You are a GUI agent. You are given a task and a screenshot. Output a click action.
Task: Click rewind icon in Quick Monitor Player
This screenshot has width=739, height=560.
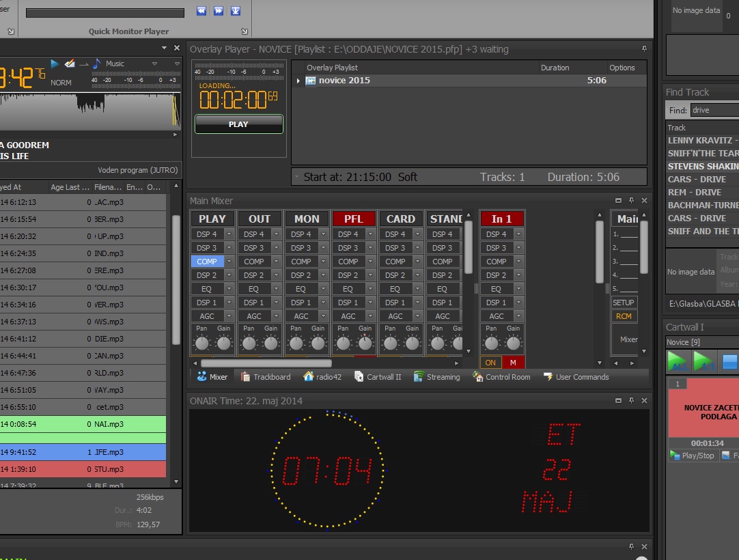(x=201, y=10)
